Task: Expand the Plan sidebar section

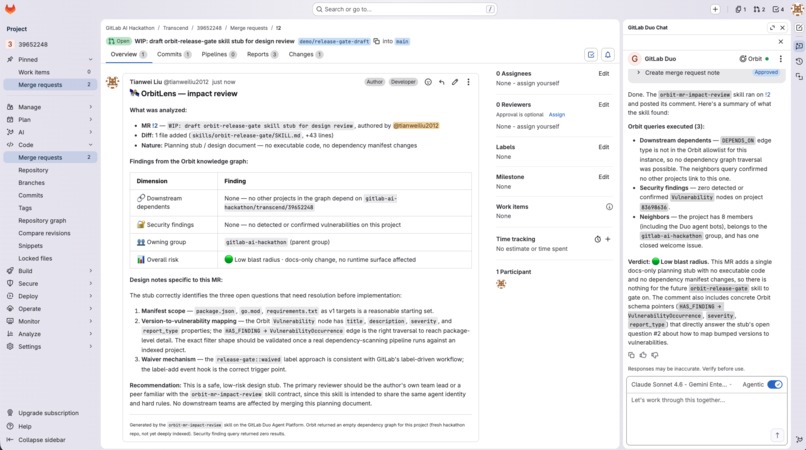Action: point(50,119)
